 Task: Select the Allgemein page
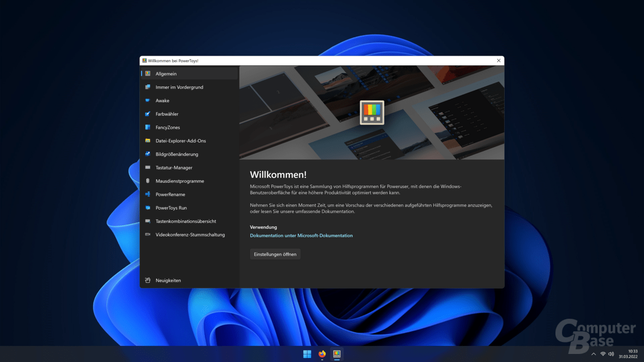pyautogui.click(x=189, y=73)
